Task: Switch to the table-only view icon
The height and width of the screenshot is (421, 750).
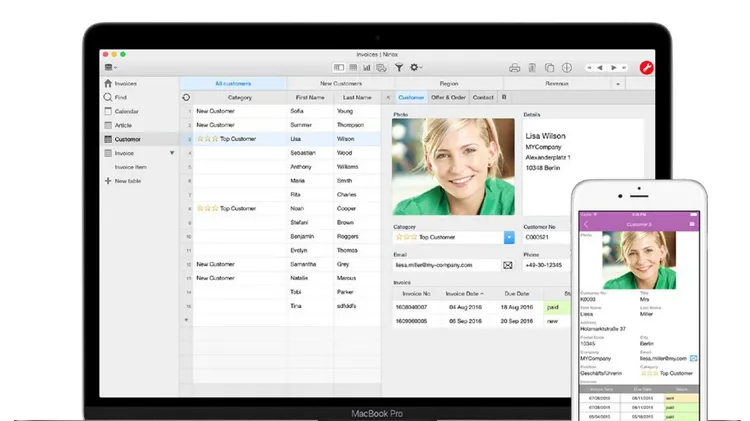Action: [353, 68]
